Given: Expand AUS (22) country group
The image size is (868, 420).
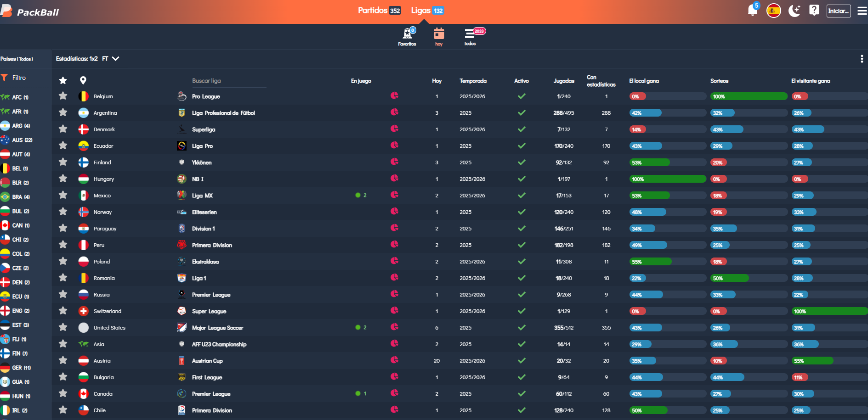Looking at the screenshot, I should pyautogui.click(x=17, y=140).
